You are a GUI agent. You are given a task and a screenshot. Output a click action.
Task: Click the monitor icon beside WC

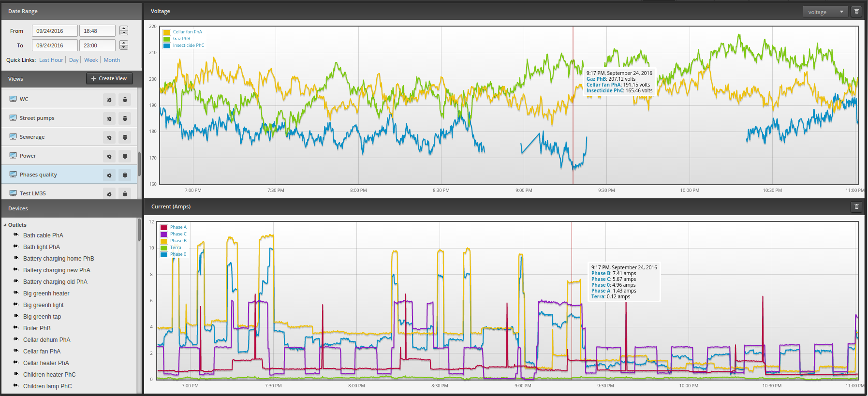point(13,99)
